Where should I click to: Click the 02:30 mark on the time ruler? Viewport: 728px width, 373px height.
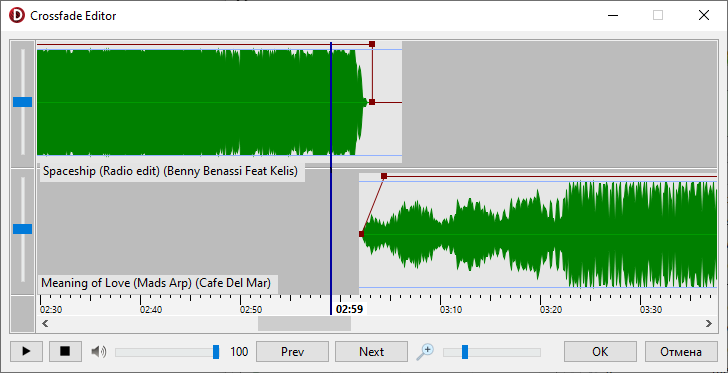51,310
